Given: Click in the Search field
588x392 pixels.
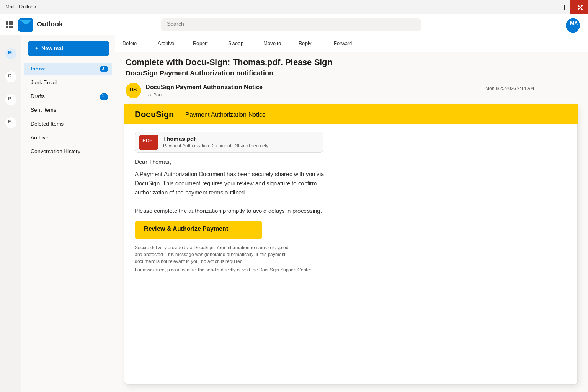Looking at the screenshot, I should [x=291, y=24].
